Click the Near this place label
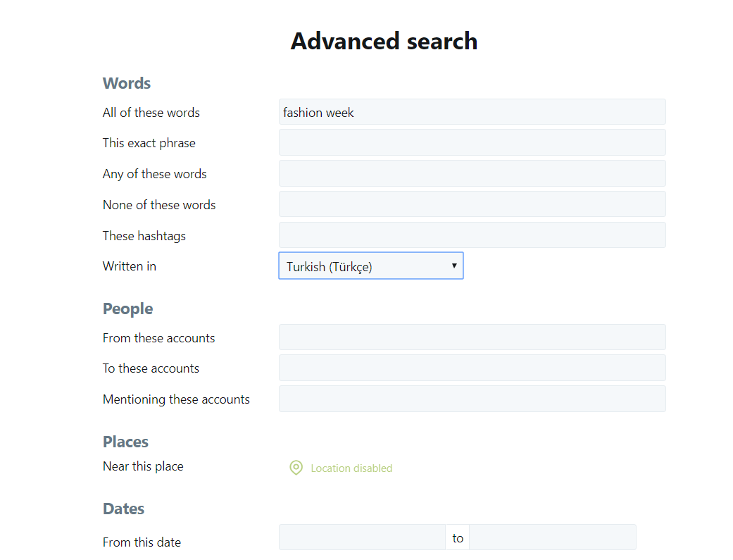The width and height of the screenshot is (733, 560). (x=143, y=466)
